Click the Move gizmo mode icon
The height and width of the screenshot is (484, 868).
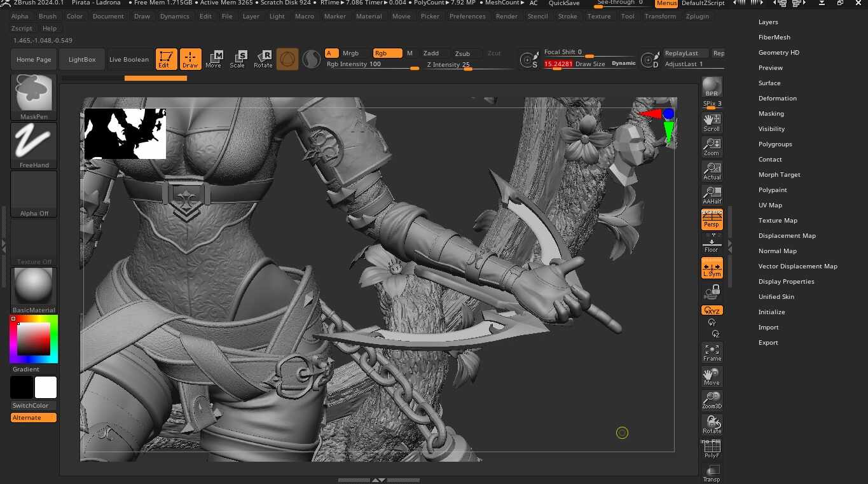tap(214, 59)
